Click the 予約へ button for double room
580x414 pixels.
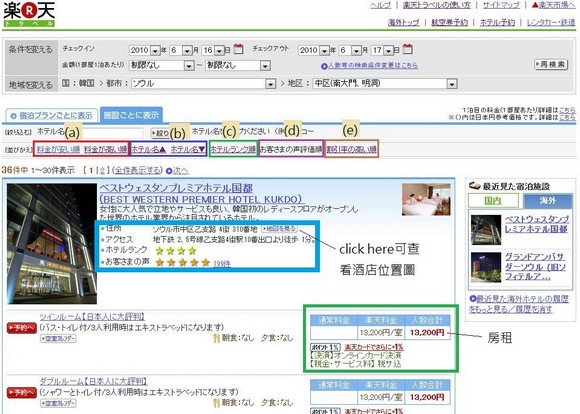[21, 392]
